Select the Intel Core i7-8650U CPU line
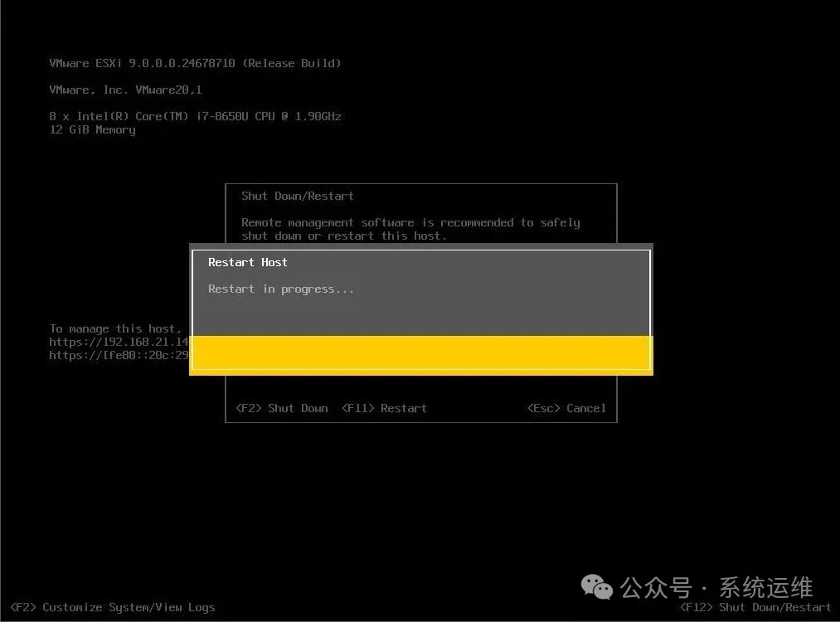This screenshot has width=840, height=622. pyautogui.click(x=195, y=116)
